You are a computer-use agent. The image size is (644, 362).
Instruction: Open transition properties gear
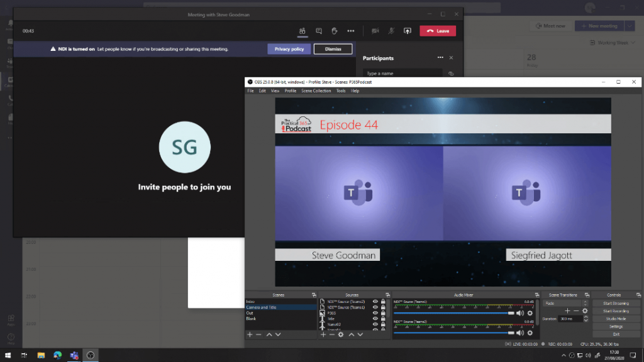click(586, 311)
